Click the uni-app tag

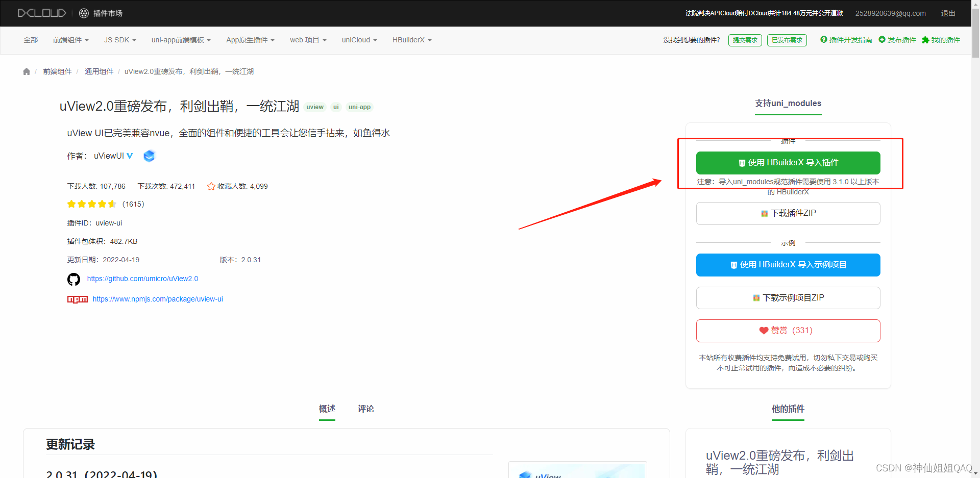tap(359, 107)
